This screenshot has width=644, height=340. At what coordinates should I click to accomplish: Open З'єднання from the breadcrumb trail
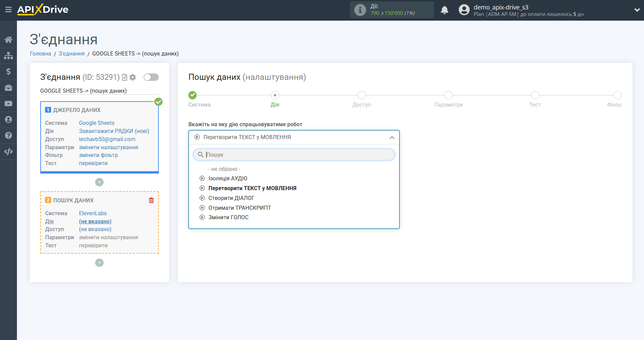71,53
